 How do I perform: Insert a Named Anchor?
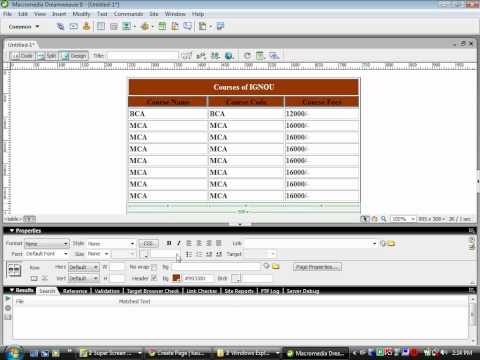coord(86,27)
